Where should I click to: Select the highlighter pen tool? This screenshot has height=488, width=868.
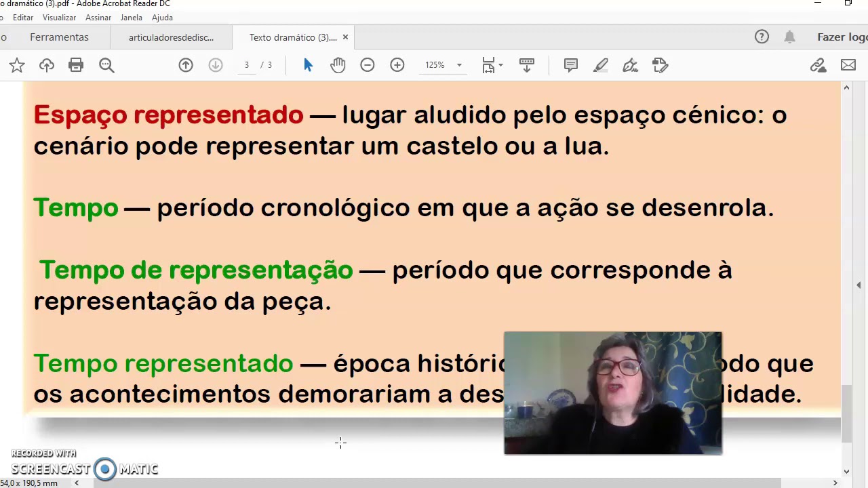click(x=601, y=65)
